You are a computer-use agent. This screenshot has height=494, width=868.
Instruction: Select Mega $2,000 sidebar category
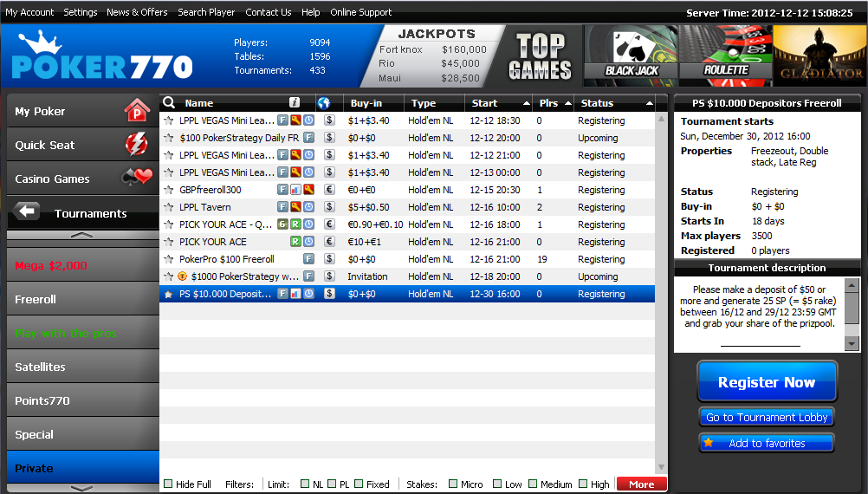(x=82, y=264)
